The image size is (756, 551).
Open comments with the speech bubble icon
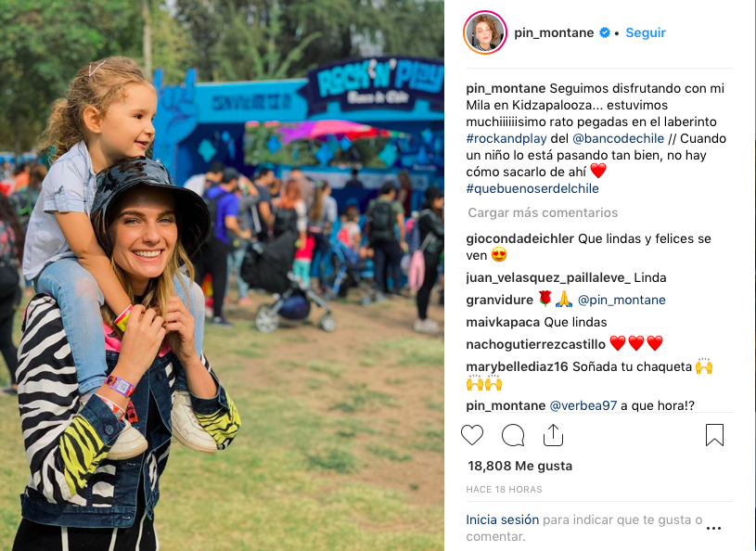pyautogui.click(x=513, y=435)
